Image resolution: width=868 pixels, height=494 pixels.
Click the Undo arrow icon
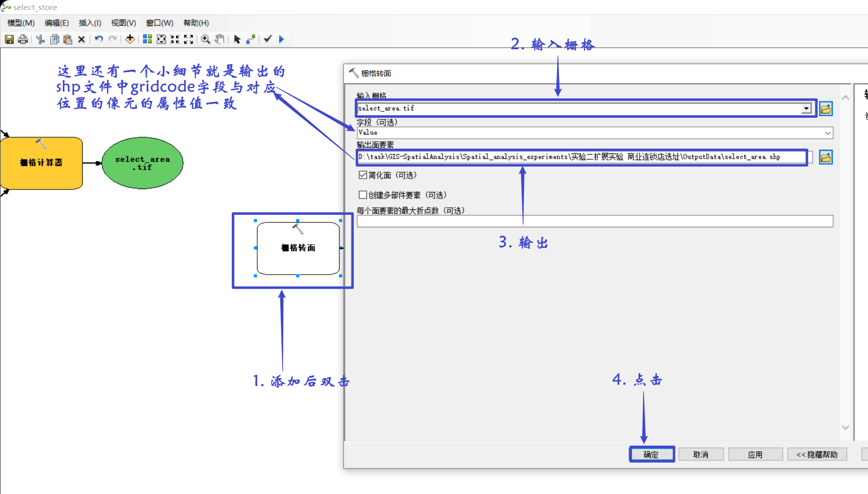coord(98,39)
